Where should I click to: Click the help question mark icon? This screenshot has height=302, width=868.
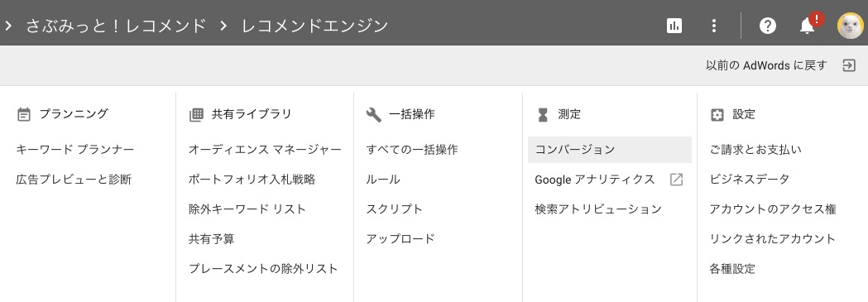coord(767,26)
